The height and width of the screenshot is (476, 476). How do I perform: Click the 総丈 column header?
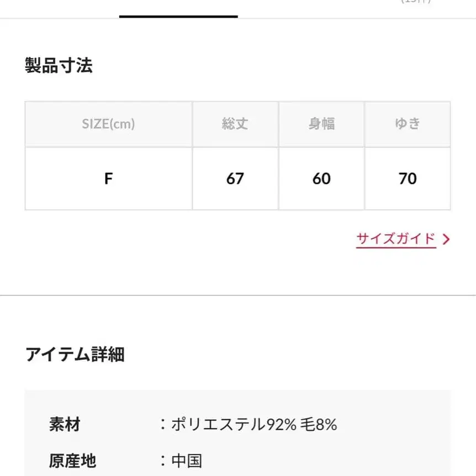(235, 124)
